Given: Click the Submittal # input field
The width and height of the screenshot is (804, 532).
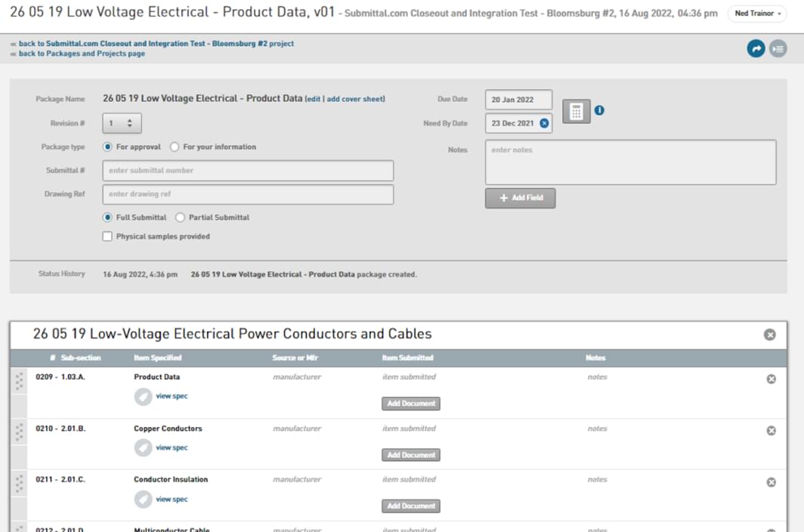Looking at the screenshot, I should (x=248, y=171).
